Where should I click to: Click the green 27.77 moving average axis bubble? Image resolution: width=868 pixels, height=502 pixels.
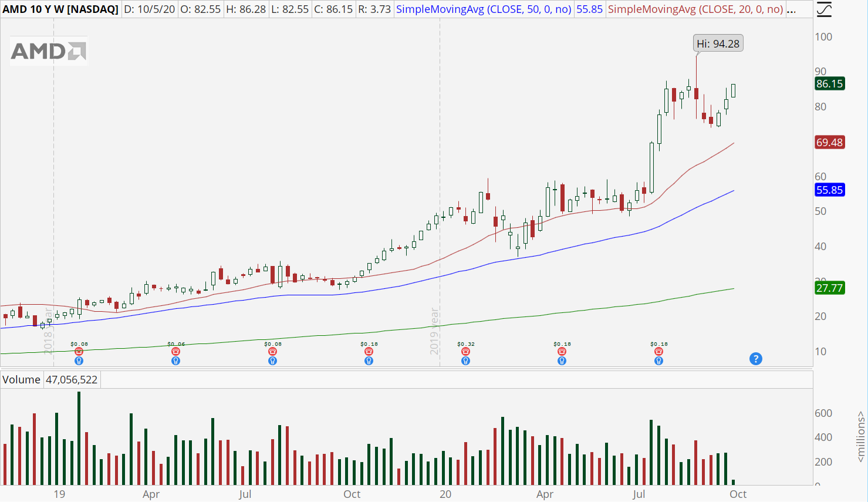[830, 288]
